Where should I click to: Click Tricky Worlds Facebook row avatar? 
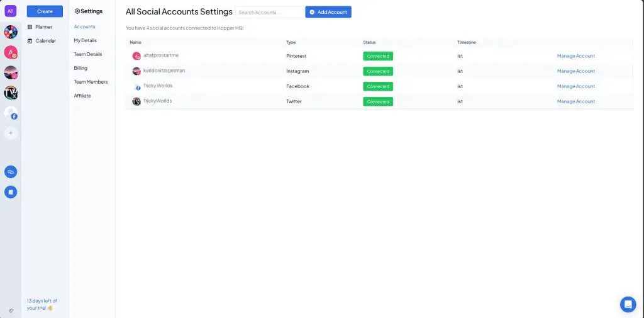tap(136, 86)
